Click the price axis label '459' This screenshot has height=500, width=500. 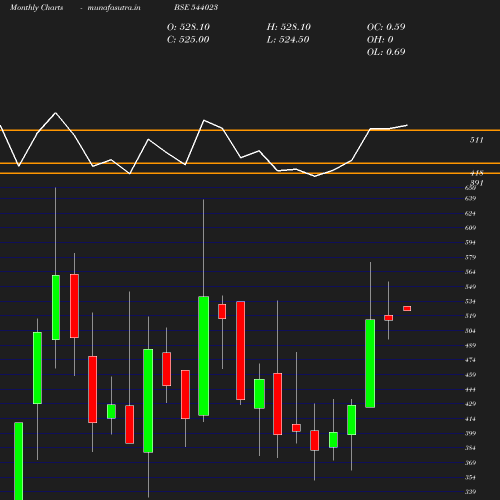click(x=470, y=375)
